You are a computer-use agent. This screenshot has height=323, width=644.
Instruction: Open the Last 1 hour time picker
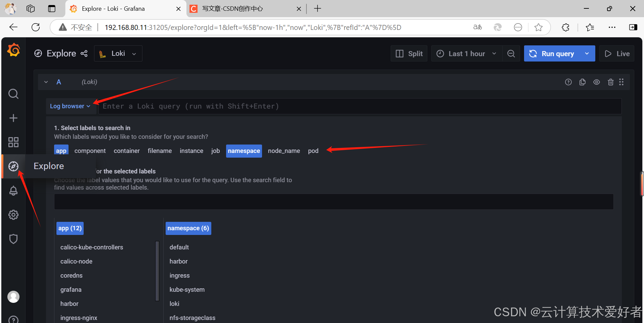pos(467,54)
